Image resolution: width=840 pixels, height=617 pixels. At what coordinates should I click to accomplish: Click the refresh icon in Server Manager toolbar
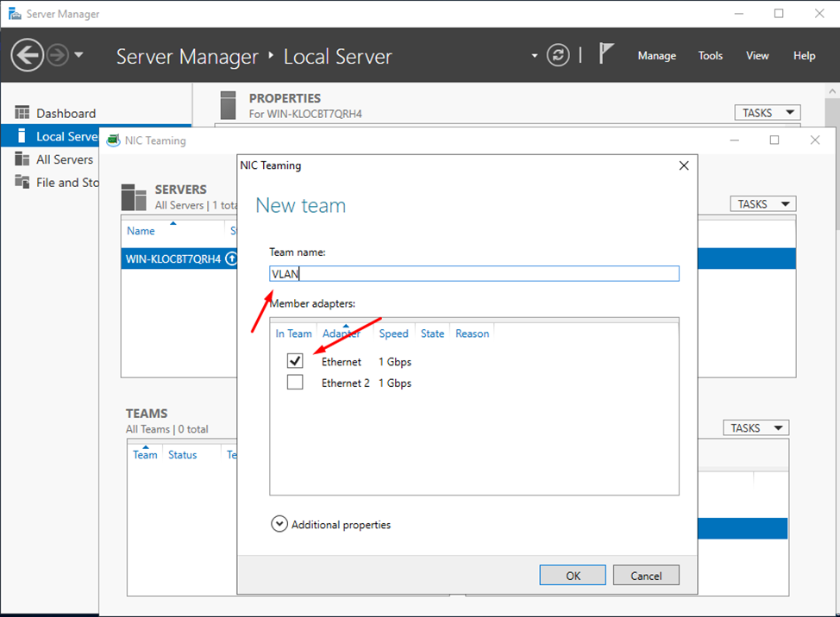557,54
